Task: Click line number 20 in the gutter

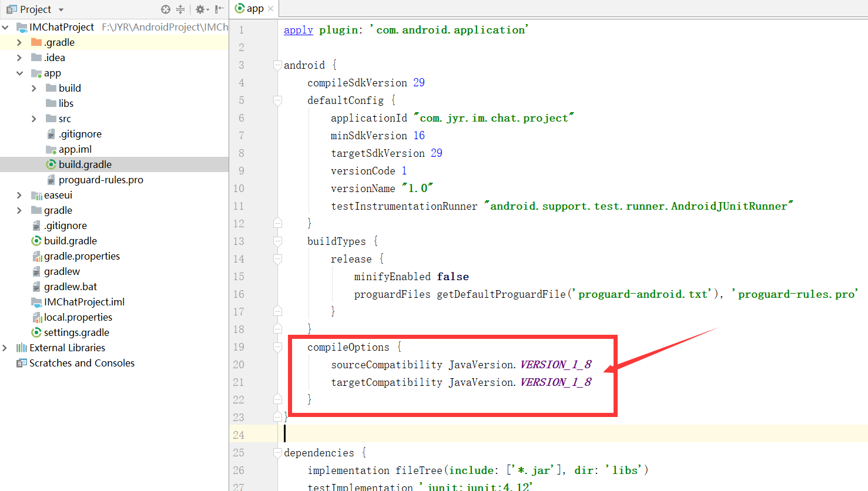Action: click(239, 364)
